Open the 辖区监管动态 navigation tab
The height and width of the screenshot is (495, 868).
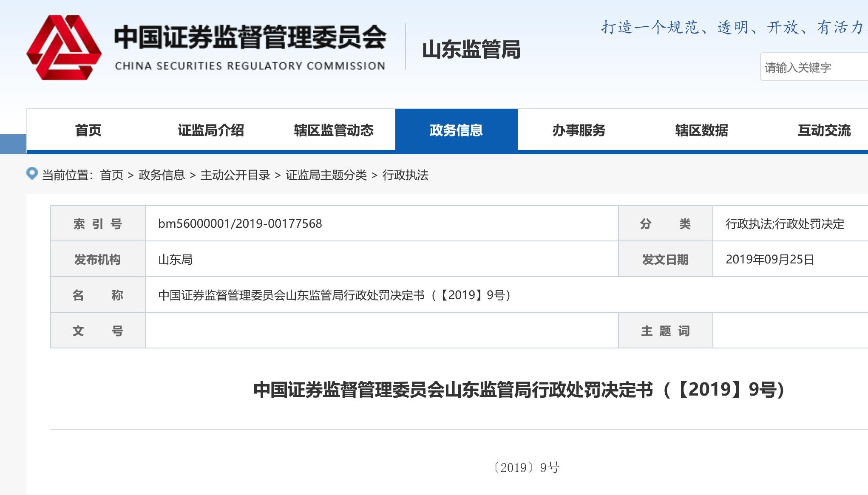pyautogui.click(x=334, y=130)
